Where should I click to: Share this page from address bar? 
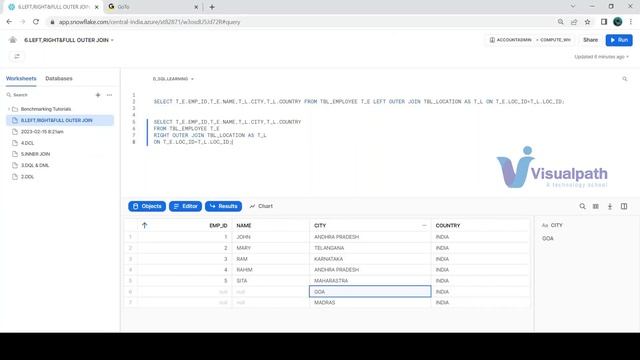click(574, 22)
